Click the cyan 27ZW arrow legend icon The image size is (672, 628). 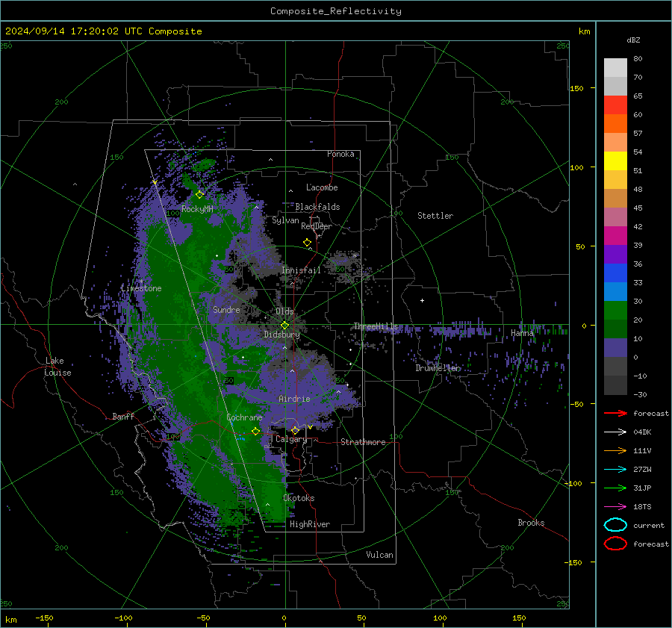point(615,470)
